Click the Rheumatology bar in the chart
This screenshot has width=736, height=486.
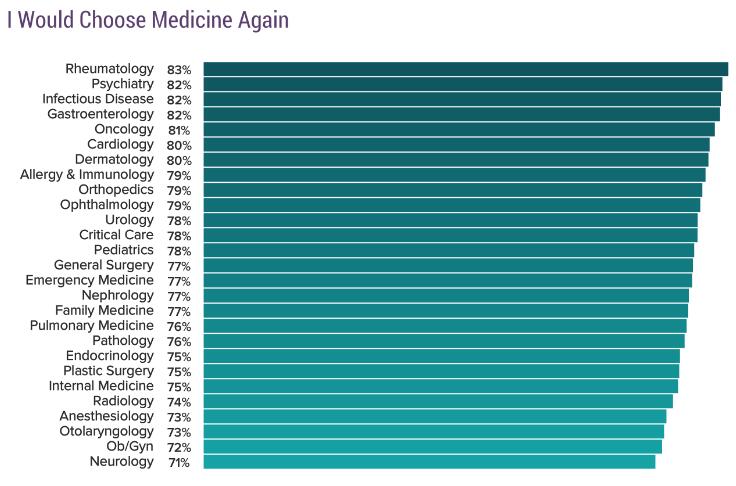pos(465,69)
